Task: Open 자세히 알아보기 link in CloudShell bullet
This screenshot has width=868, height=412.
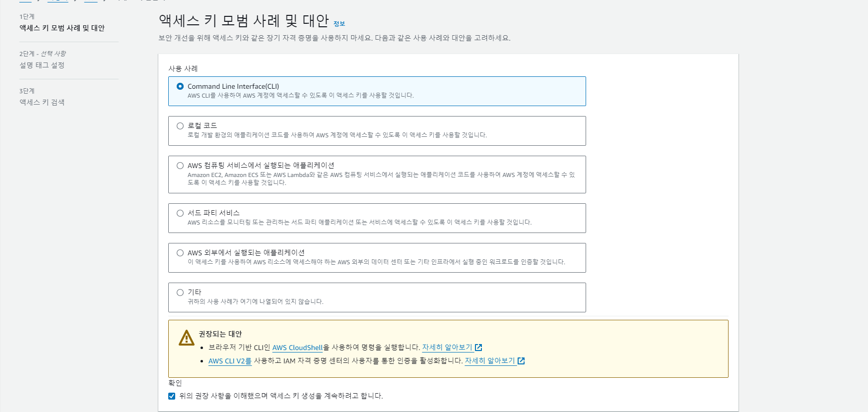Action: 447,348
